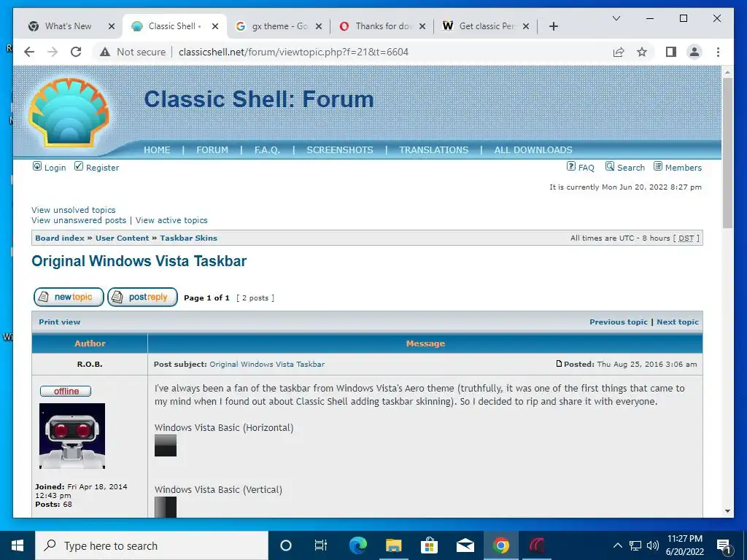
Task: Open Microsoft Store from the taskbar
Action: coord(429,545)
